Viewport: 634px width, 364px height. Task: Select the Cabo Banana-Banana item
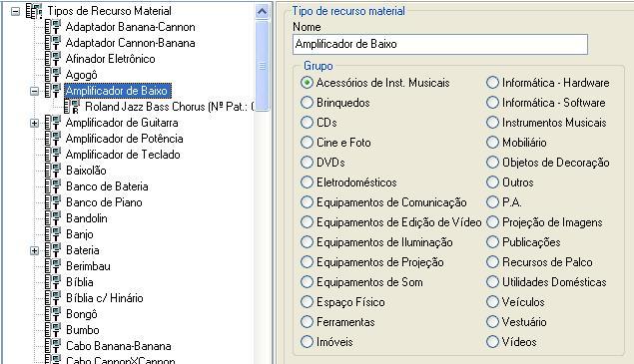[119, 346]
